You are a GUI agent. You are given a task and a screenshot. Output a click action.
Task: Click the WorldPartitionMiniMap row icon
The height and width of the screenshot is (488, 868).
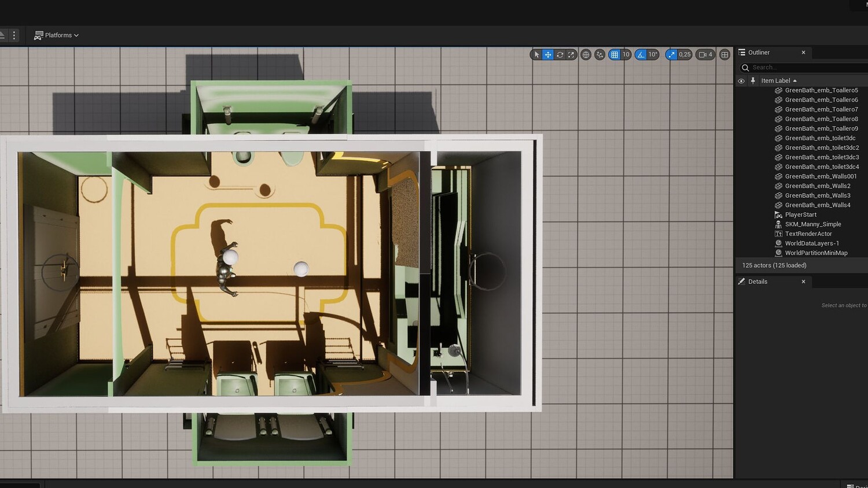click(x=778, y=253)
